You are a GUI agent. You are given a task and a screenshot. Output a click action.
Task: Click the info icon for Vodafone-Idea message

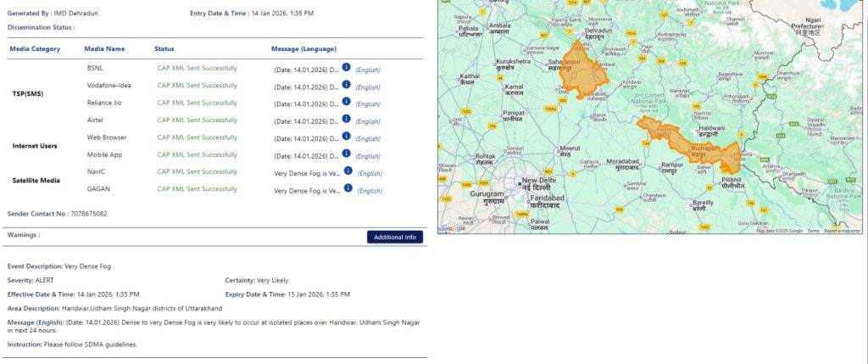[346, 85]
